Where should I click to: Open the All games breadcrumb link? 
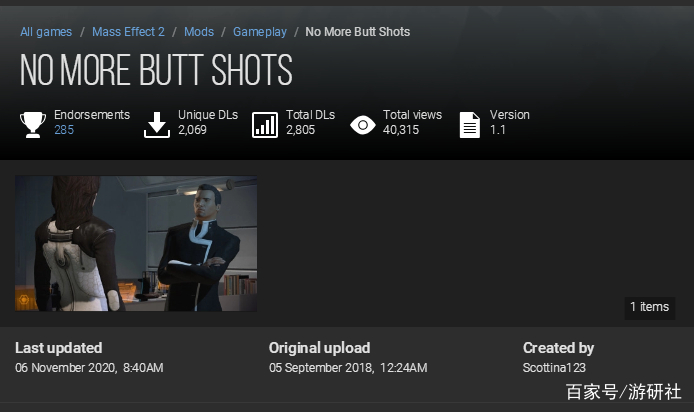point(46,32)
